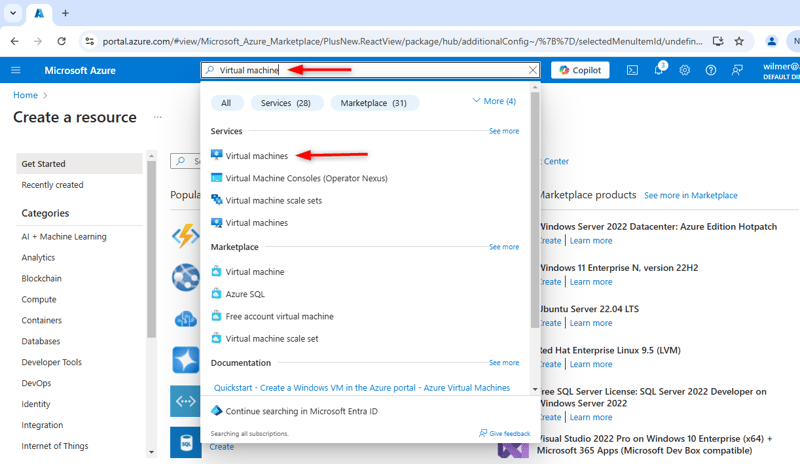Click Give feedback link
The width and height of the screenshot is (800, 464).
tap(505, 433)
